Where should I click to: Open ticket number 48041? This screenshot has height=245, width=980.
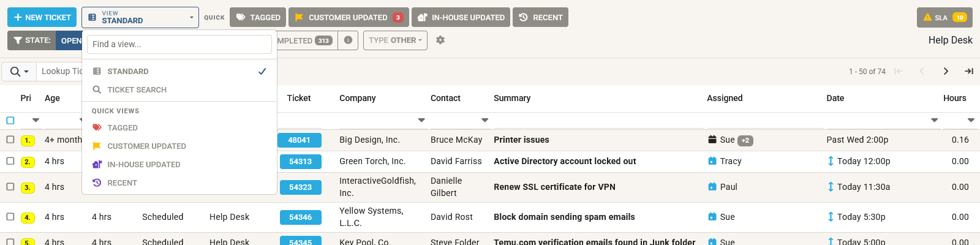point(300,140)
